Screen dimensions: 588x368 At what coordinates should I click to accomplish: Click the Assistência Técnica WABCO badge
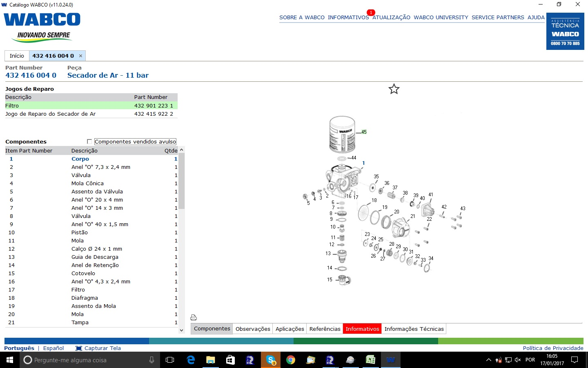(x=565, y=31)
